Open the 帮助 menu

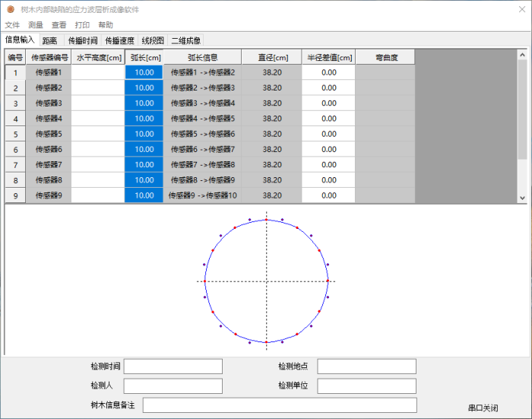coord(106,25)
